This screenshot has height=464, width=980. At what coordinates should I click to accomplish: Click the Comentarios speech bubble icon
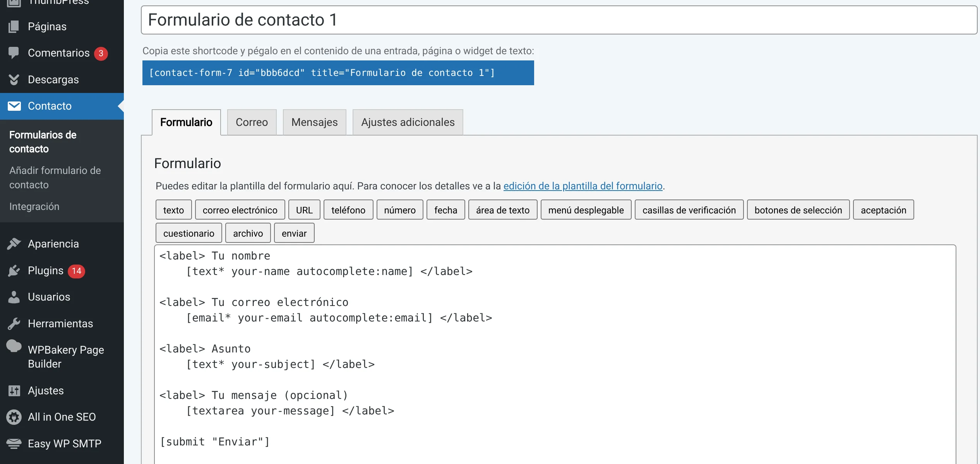[14, 53]
